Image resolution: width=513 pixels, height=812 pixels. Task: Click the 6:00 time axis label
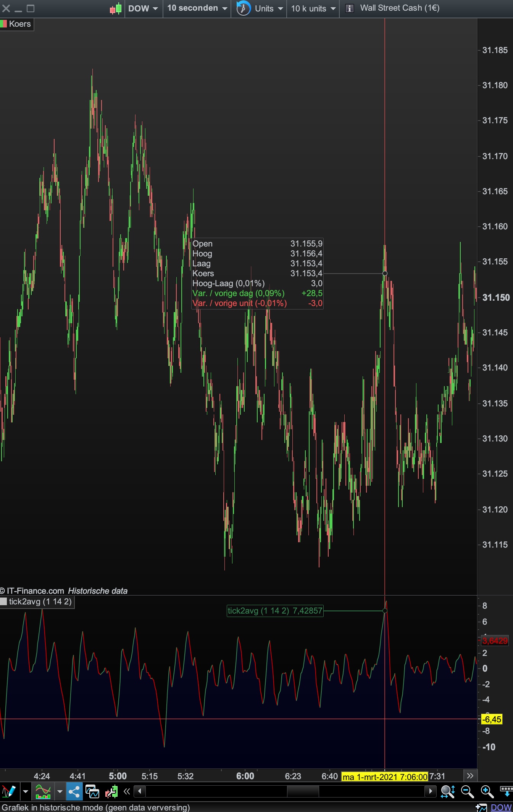pyautogui.click(x=245, y=776)
